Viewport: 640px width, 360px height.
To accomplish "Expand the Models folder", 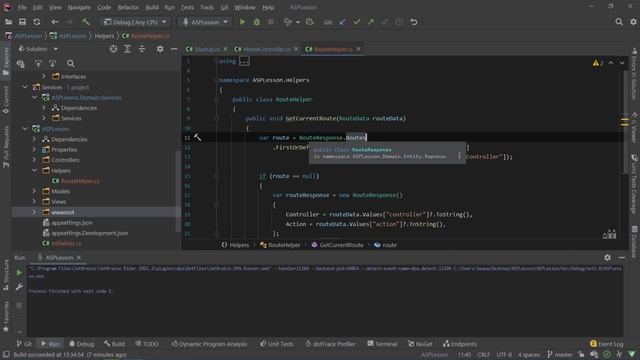I will [34, 191].
